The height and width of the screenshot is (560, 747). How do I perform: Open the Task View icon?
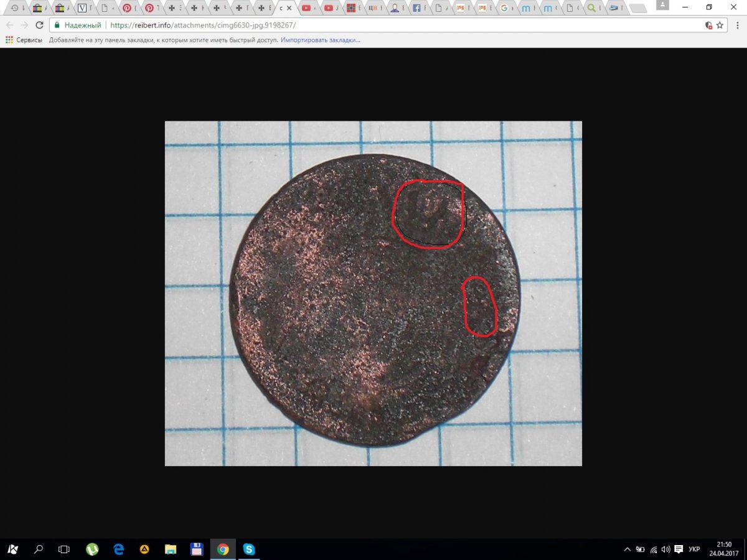tap(63, 549)
